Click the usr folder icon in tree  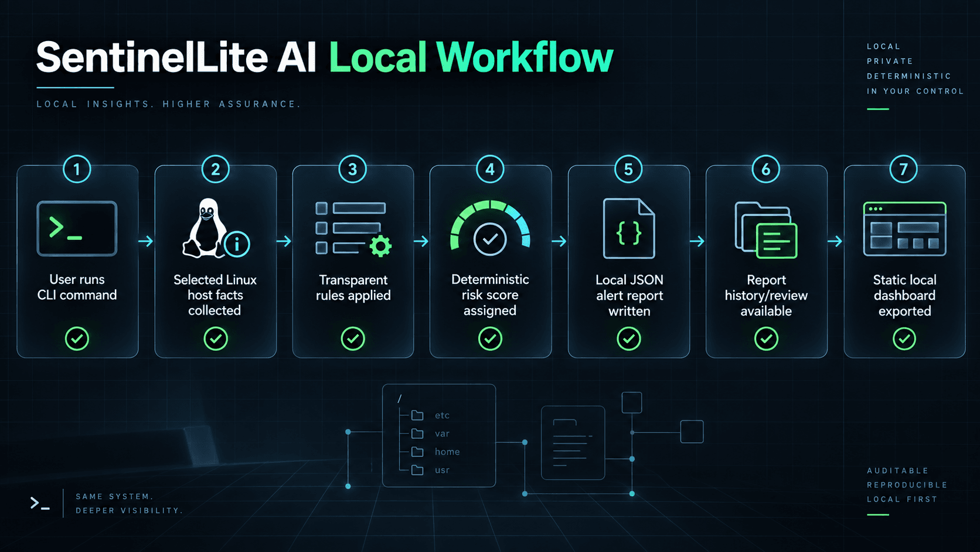(x=417, y=470)
